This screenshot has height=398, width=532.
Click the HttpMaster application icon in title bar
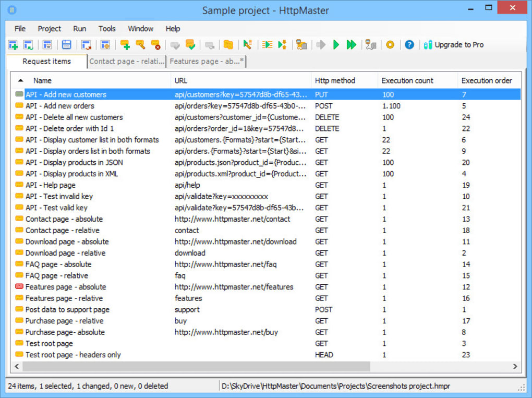click(12, 10)
